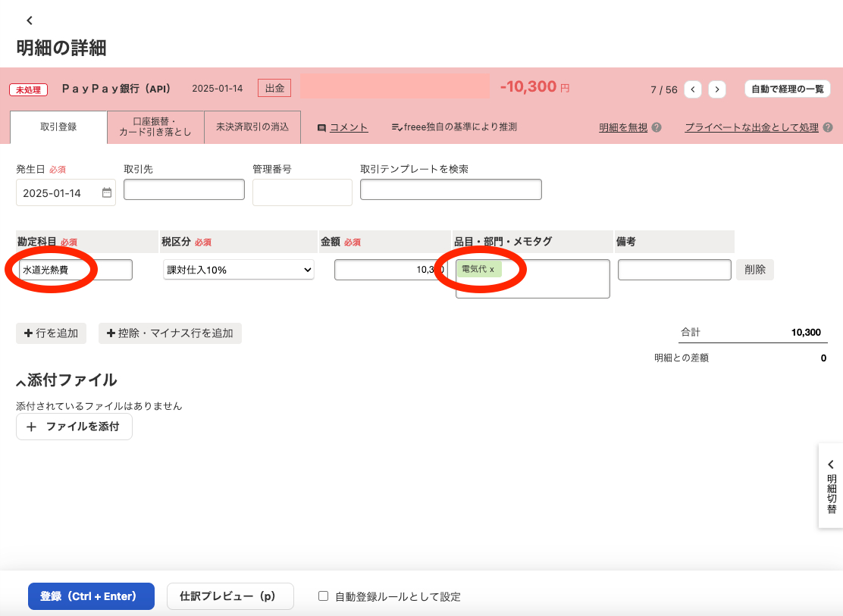Open the 仕訳プレビュー preview
The image size is (843, 616).
pos(230,596)
